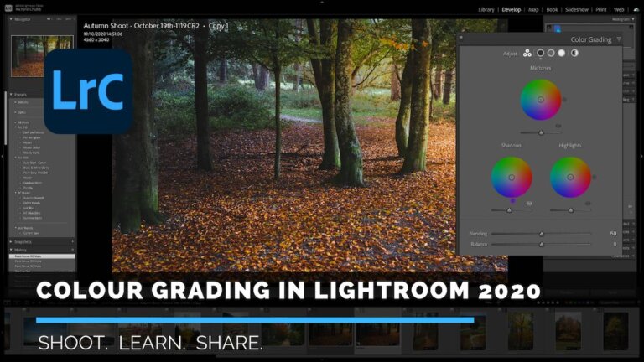
Task: Open the Web module
Action: tap(619, 9)
